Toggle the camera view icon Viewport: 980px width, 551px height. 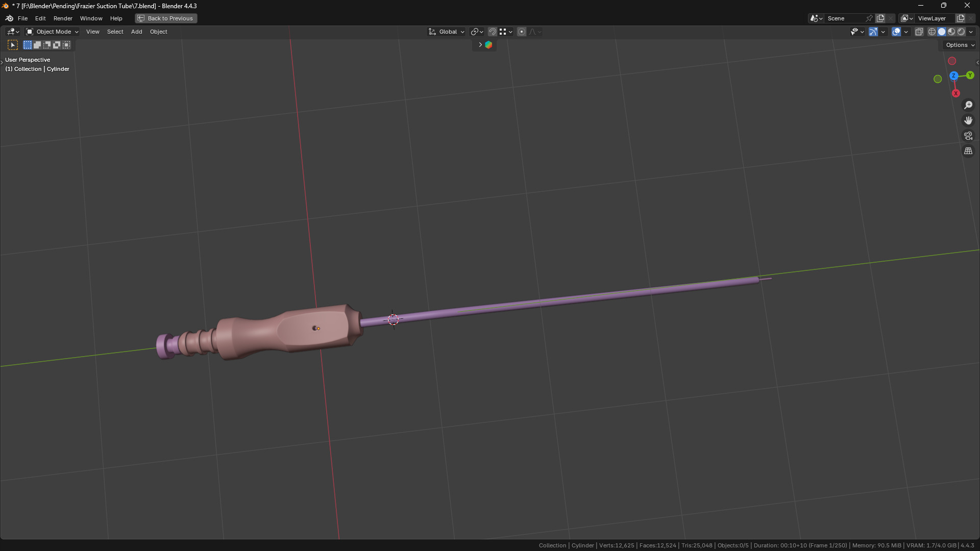[x=968, y=136]
